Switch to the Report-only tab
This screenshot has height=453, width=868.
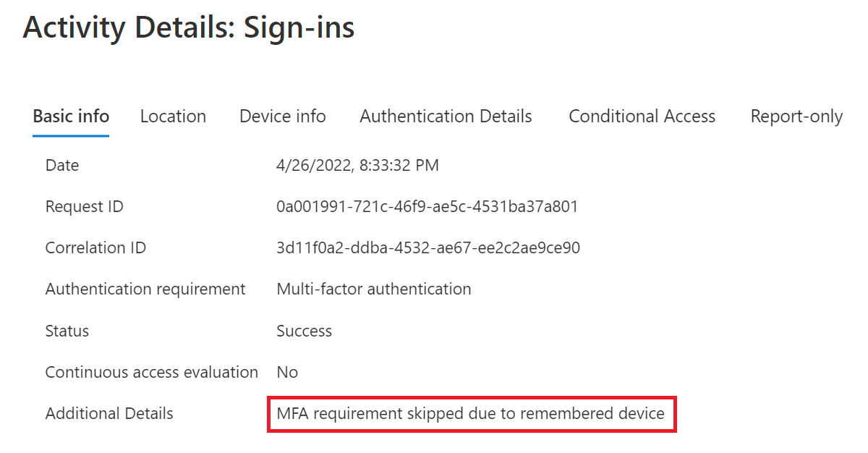pos(796,117)
